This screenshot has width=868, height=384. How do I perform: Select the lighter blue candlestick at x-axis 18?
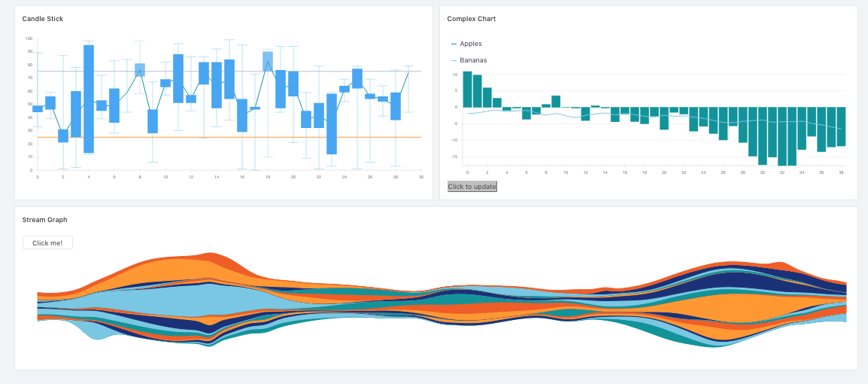pyautogui.click(x=268, y=61)
